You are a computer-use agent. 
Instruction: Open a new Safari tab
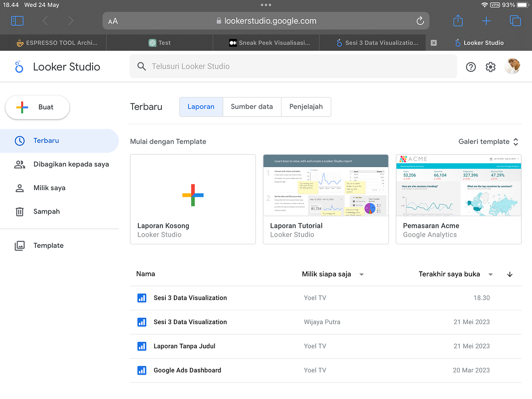486,21
